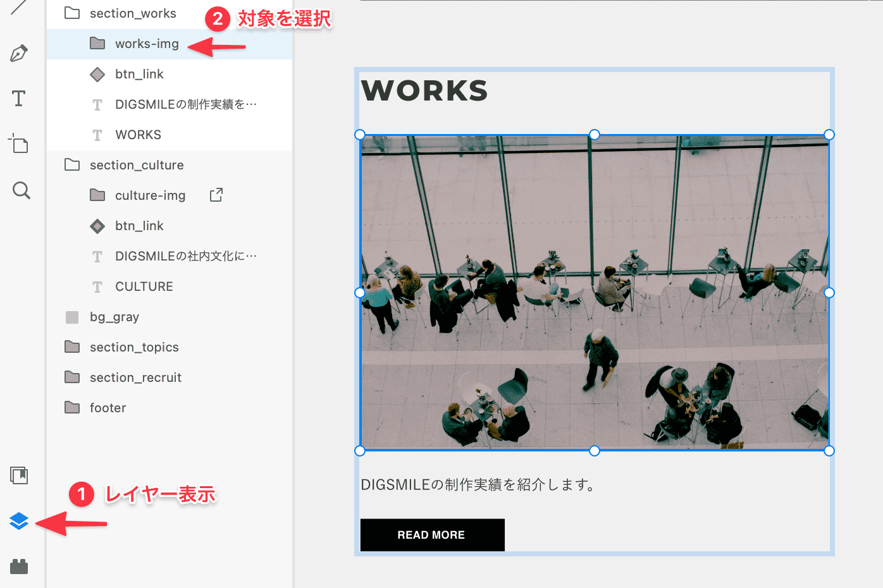Image resolution: width=883 pixels, height=588 pixels.
Task: Click the footer folder icon
Action: 72,408
